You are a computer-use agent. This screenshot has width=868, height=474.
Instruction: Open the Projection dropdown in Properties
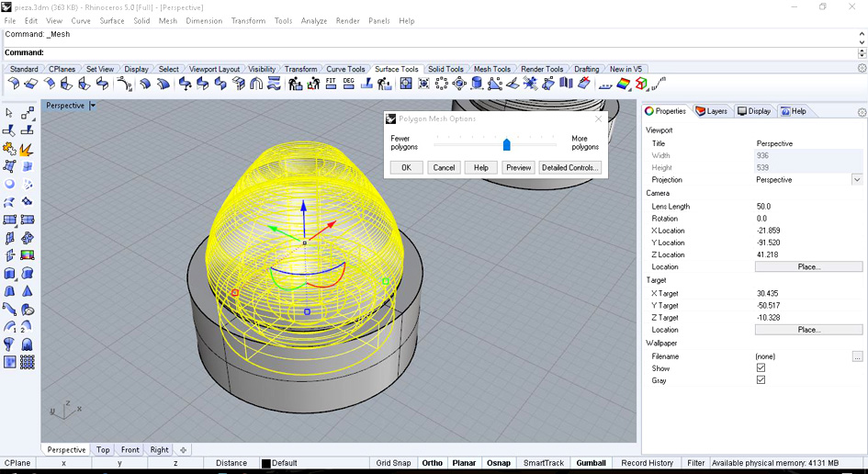[x=857, y=179]
